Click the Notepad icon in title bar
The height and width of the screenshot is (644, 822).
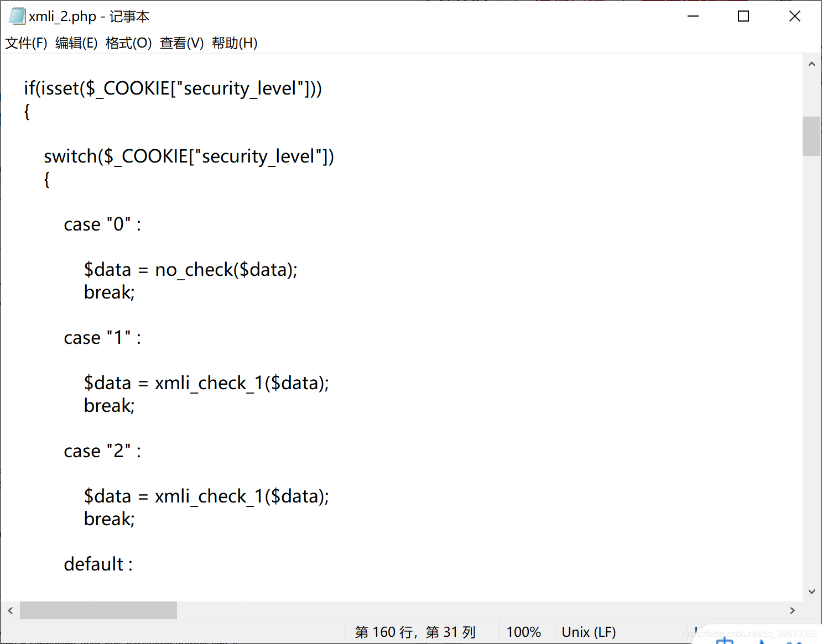point(17,16)
